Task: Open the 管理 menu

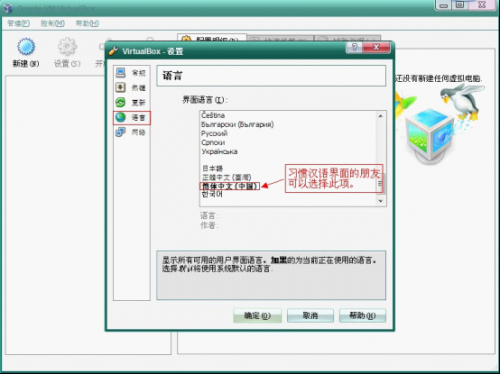Action: 19,24
